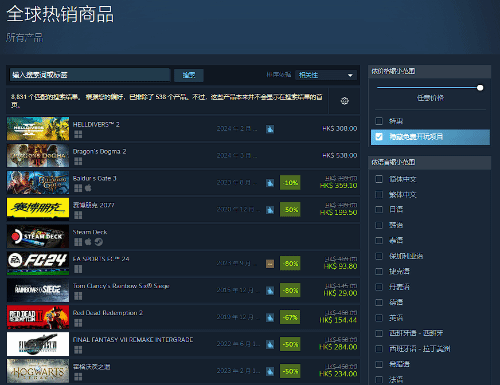Click FINAL FANTASY VII REMAKE review icon
The width and height of the screenshot is (500, 385).
point(270,344)
